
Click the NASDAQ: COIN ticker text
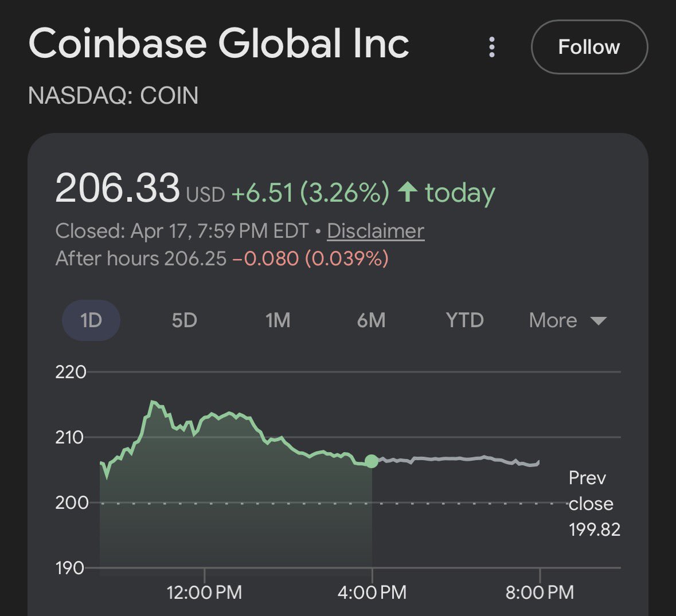[x=113, y=96]
